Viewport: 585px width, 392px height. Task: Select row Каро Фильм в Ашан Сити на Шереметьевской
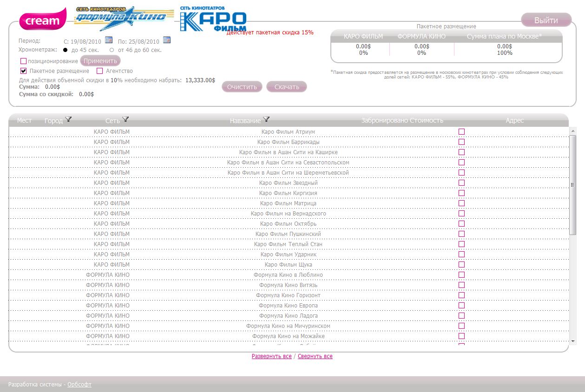coord(289,173)
